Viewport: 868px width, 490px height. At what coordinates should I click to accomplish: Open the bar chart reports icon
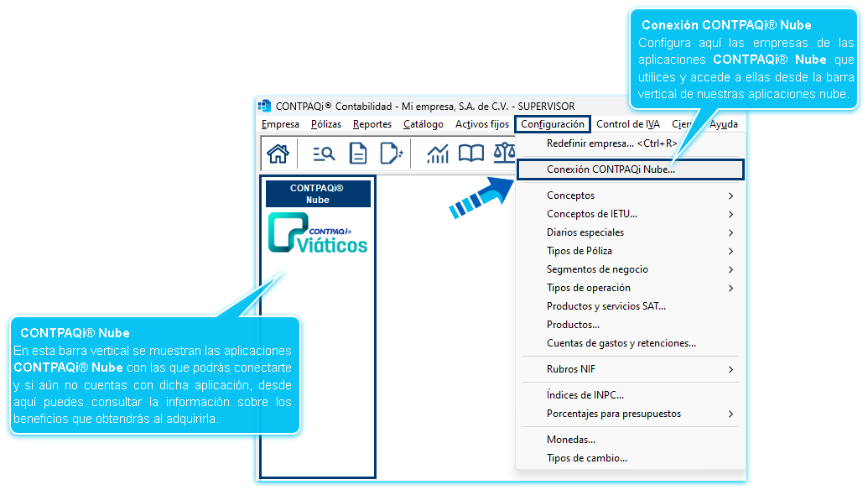coord(437,154)
